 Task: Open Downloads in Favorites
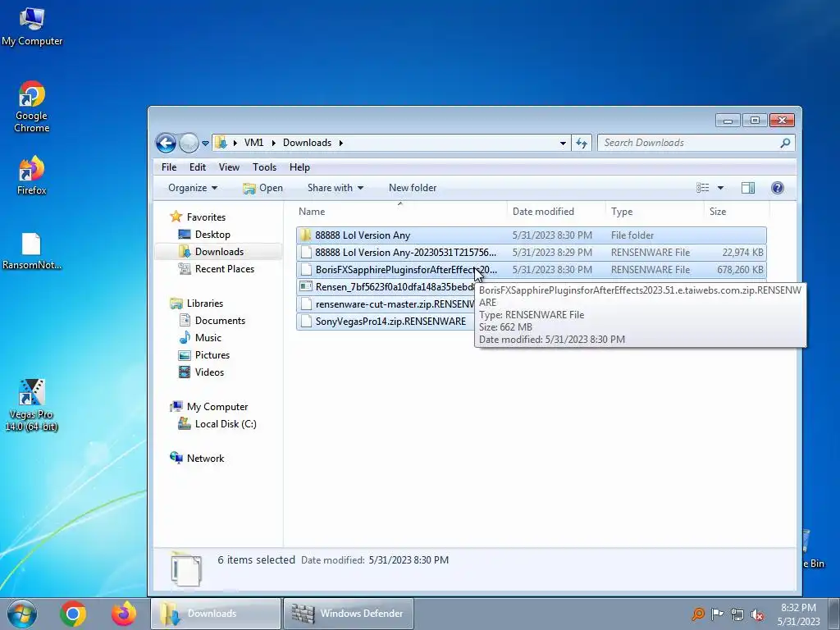(x=219, y=251)
